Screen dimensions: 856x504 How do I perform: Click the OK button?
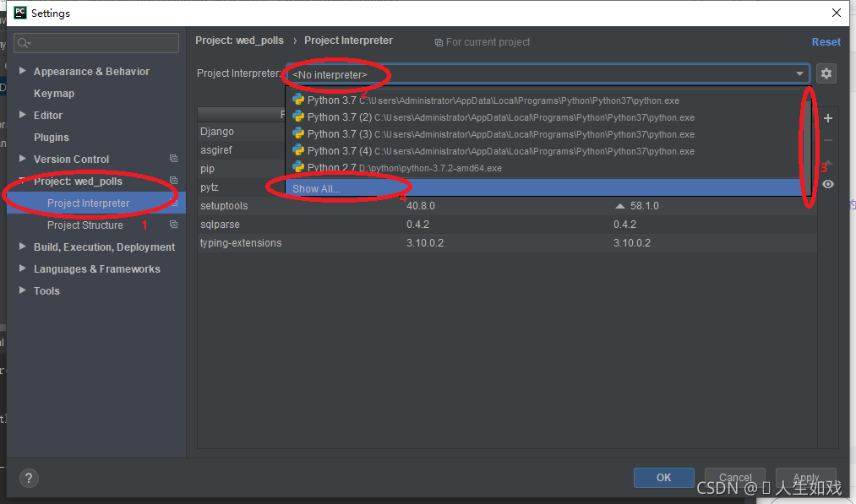pos(664,478)
